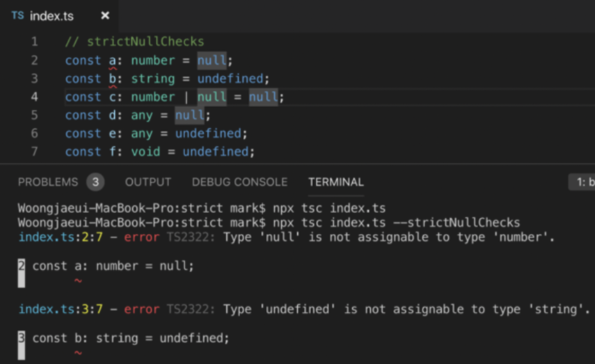Open the DEBUG CONSOLE tab
The height and width of the screenshot is (364, 595).
coord(239,182)
